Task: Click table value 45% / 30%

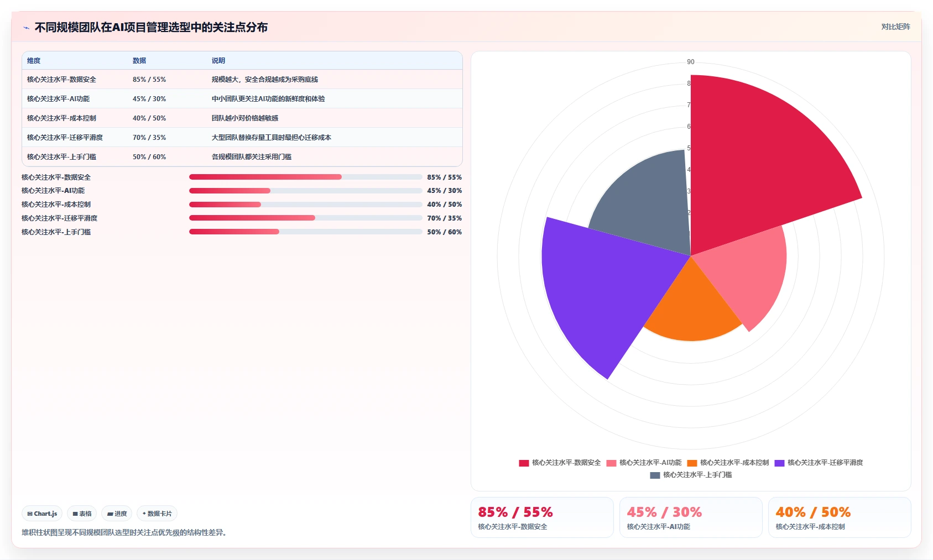Action: coord(149,99)
